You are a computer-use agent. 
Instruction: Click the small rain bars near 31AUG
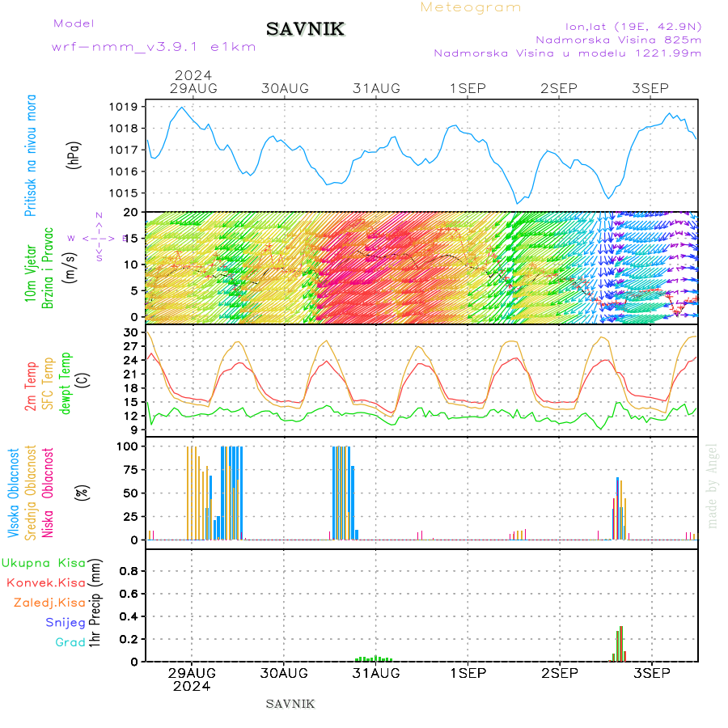pyautogui.click(x=374, y=658)
